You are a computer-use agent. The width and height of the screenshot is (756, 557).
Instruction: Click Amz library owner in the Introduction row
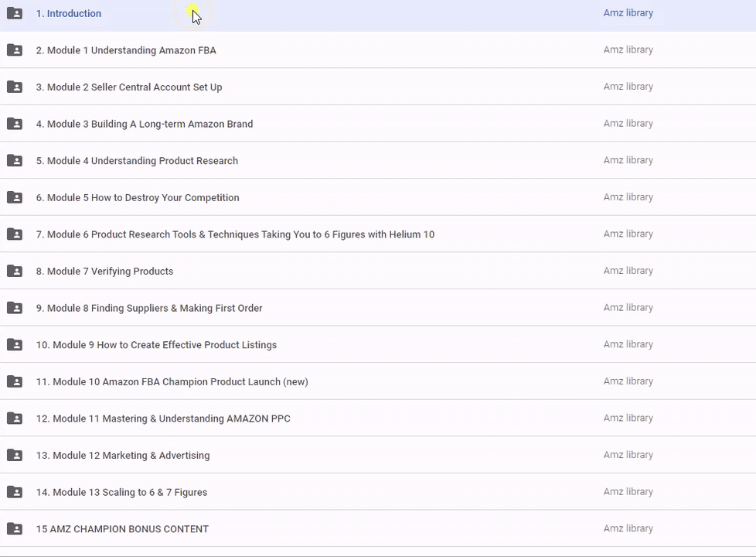[628, 13]
